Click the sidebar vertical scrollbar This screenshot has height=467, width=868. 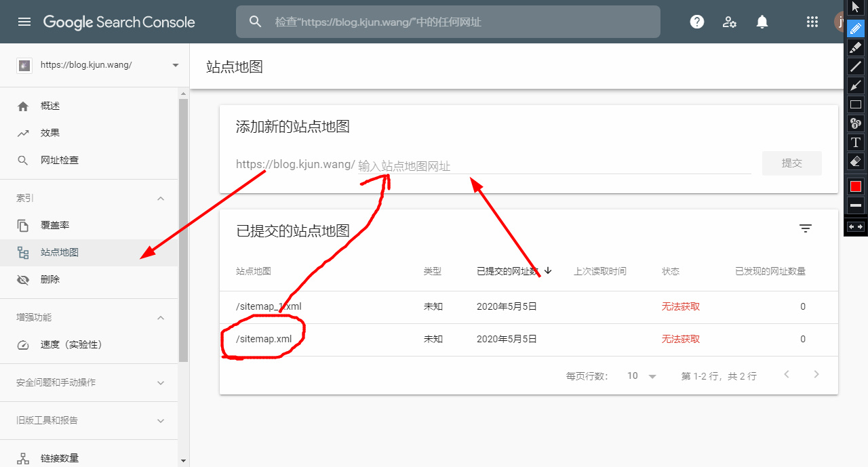tap(183, 230)
